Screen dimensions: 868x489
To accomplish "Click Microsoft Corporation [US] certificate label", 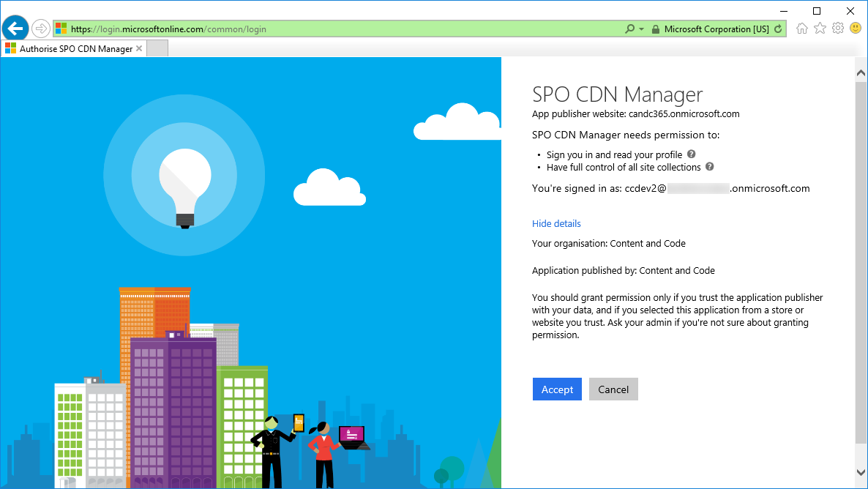I will click(717, 29).
